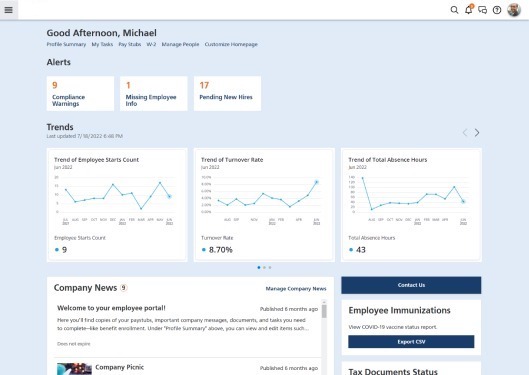This screenshot has height=375, width=529.
Task: Click Customize Homepage link
Action: coord(231,44)
